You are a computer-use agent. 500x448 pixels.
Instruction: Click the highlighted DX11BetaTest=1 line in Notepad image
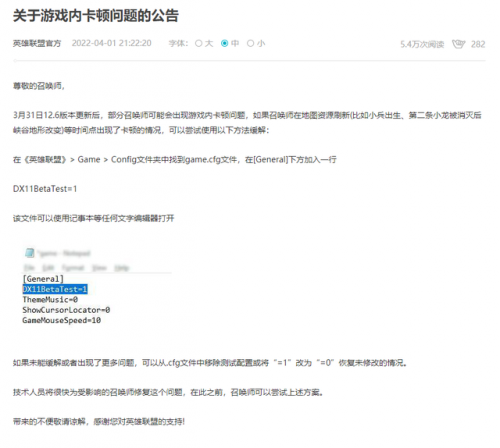click(55, 289)
